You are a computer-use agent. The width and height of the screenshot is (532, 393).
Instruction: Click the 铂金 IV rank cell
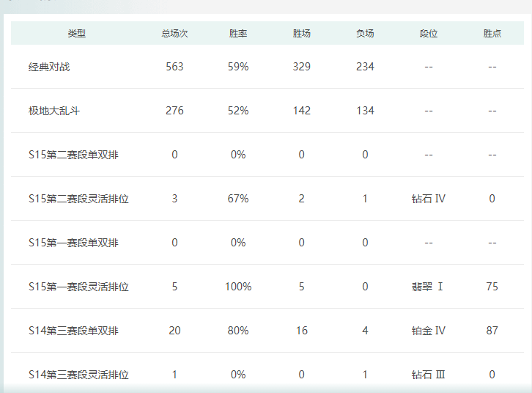pos(429,331)
